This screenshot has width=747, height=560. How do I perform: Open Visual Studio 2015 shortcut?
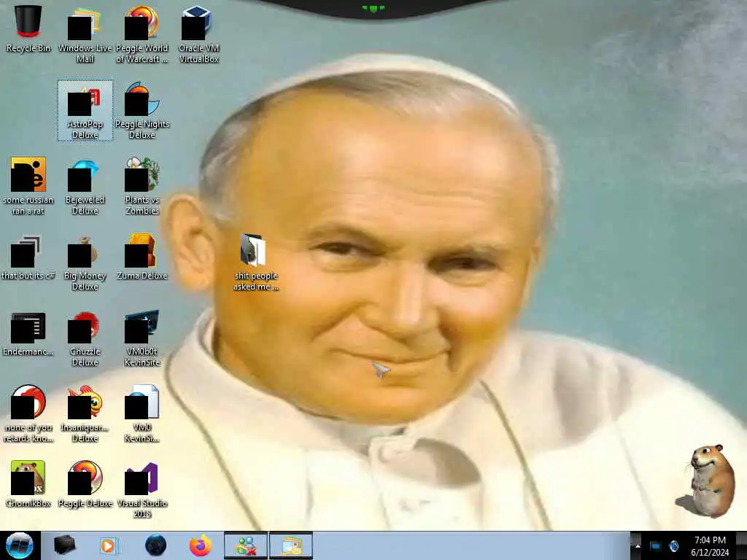142,490
